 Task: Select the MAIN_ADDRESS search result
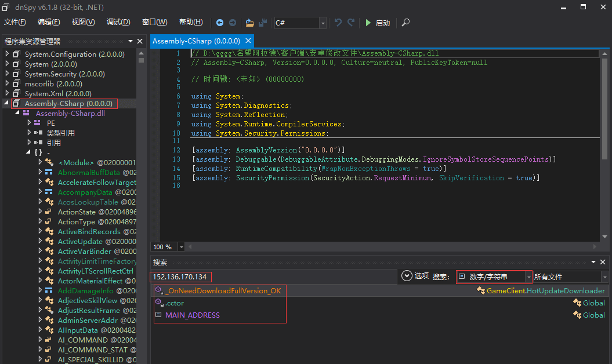[x=193, y=315]
